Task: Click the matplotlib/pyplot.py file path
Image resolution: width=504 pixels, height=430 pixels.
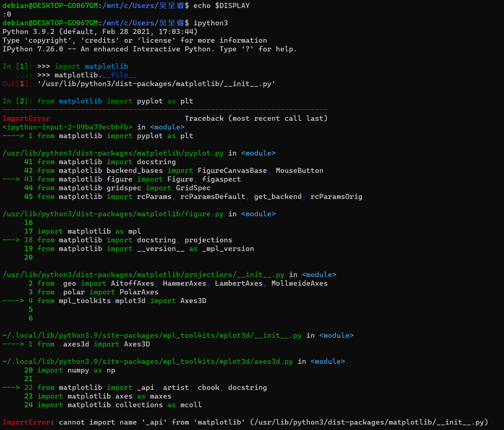Action: (x=113, y=153)
